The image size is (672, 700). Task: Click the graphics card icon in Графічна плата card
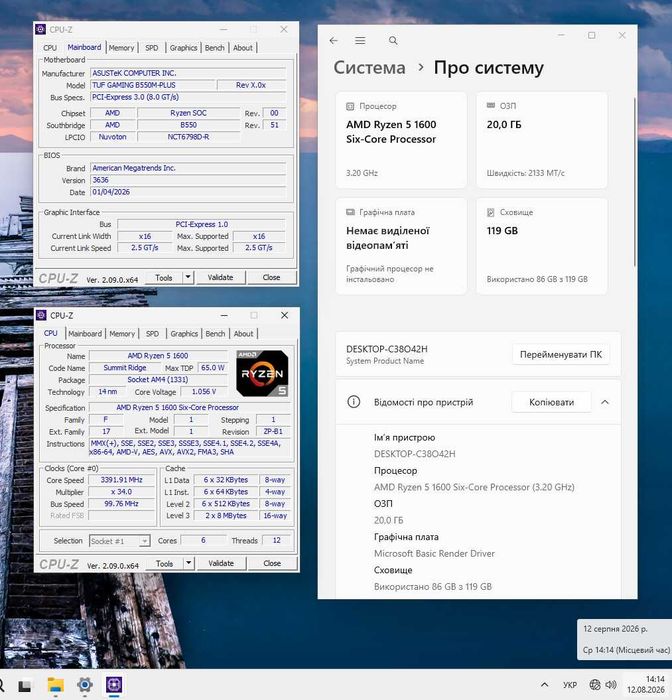(x=351, y=212)
